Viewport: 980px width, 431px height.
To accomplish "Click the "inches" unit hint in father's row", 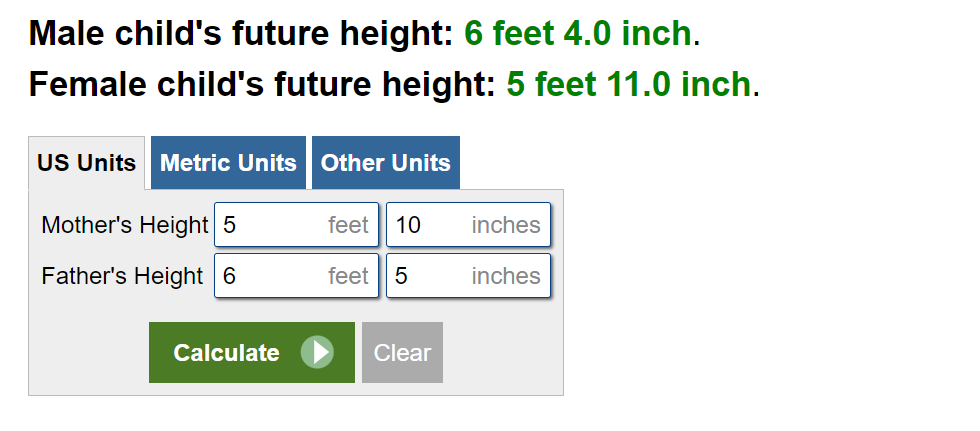I will 506,275.
